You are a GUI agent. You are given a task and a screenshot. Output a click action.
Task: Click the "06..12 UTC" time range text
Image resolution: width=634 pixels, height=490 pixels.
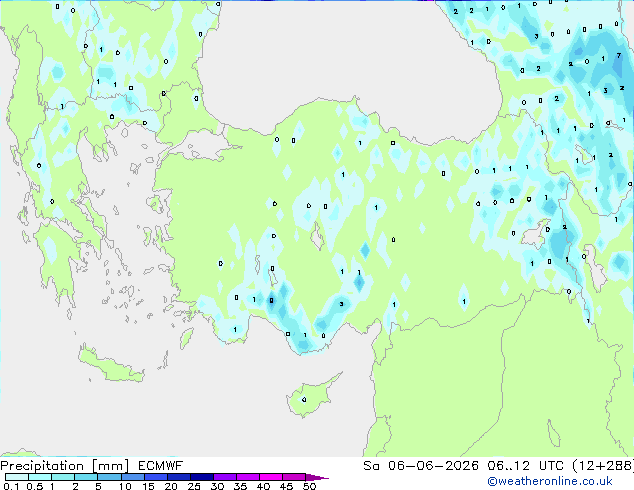click(525, 466)
